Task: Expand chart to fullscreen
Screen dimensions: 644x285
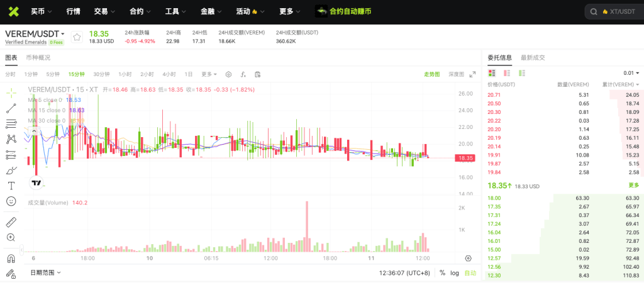Action: click(473, 74)
